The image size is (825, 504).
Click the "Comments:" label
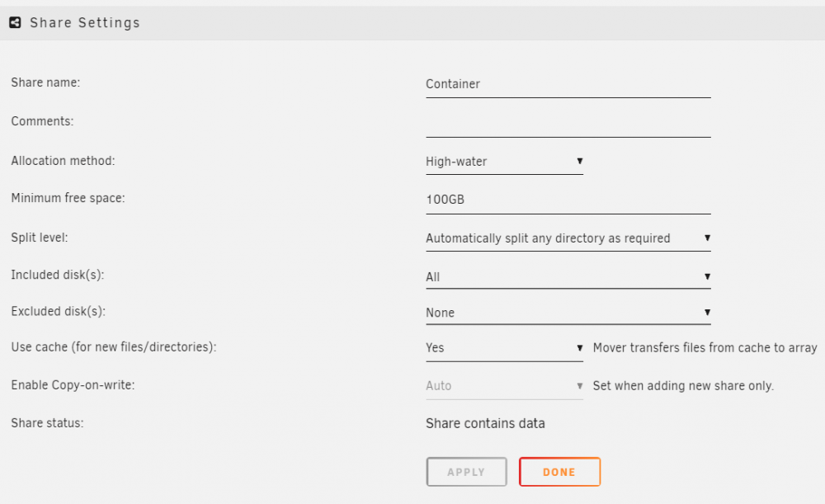tap(42, 121)
